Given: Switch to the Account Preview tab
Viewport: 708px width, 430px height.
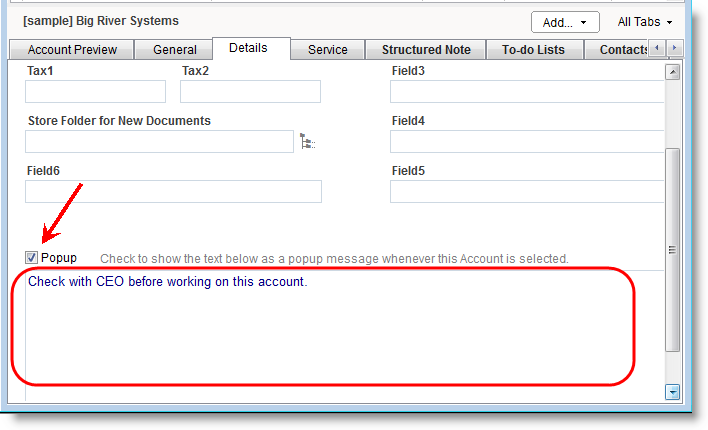Looking at the screenshot, I should tap(72, 50).
